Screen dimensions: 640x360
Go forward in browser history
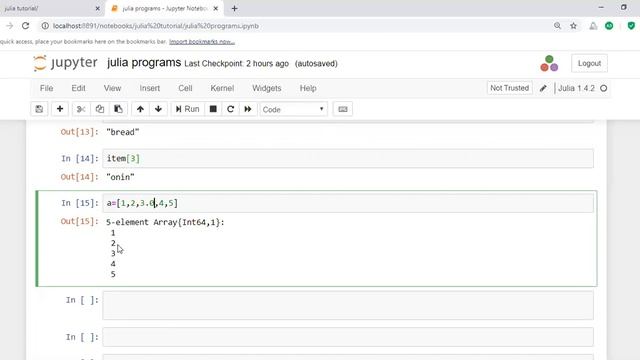pyautogui.click(x=9, y=26)
